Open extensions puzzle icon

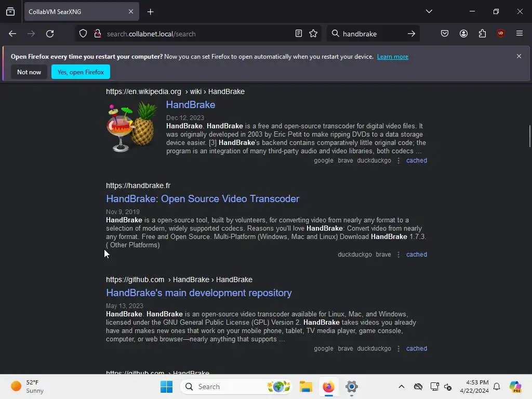tap(482, 33)
